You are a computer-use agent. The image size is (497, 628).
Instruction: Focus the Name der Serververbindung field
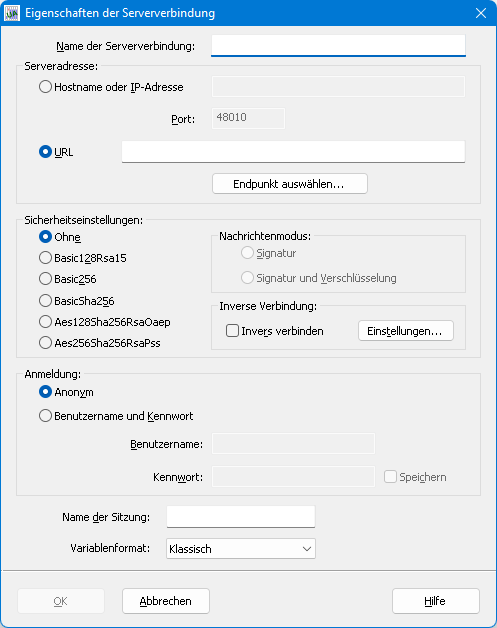click(338, 46)
